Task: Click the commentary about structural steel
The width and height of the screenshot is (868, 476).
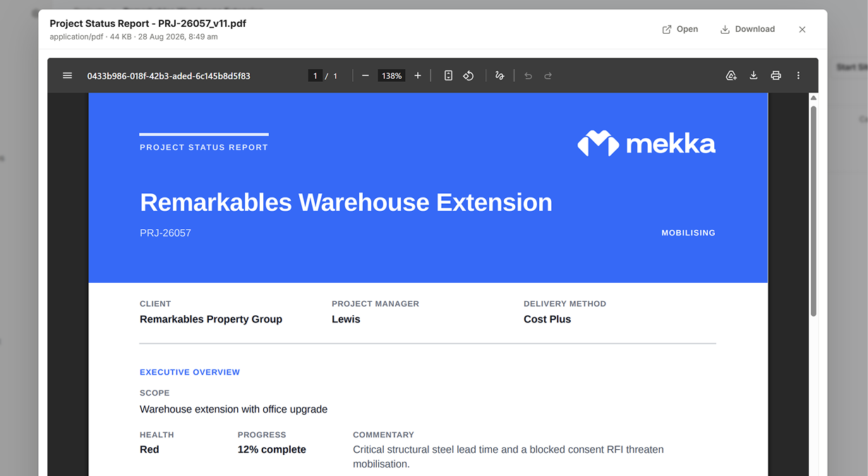Action: [508, 456]
